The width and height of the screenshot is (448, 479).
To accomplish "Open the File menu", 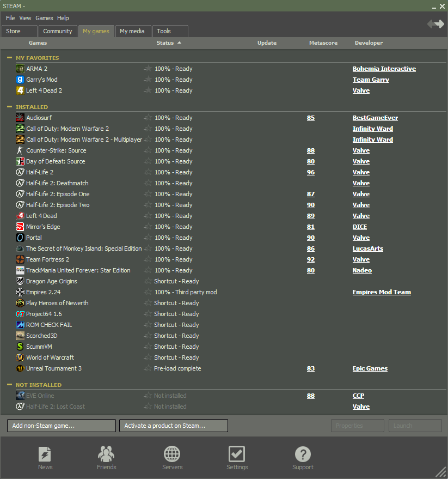I will point(10,18).
